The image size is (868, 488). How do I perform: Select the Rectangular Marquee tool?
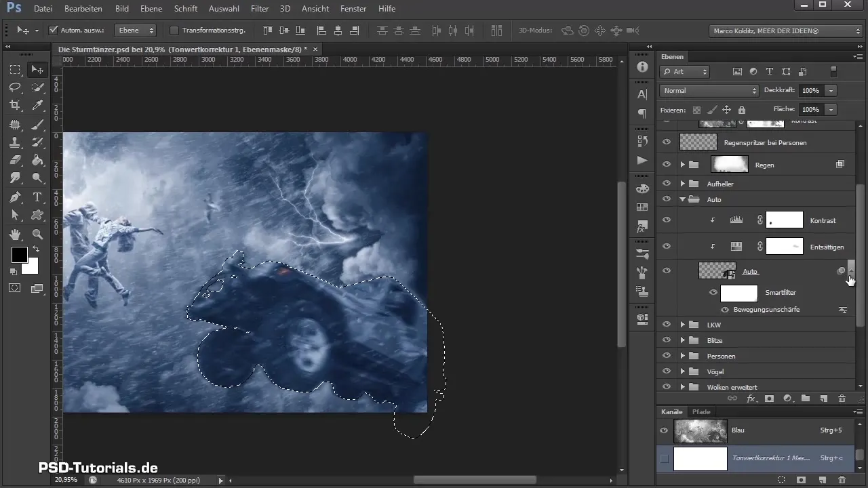(x=15, y=69)
